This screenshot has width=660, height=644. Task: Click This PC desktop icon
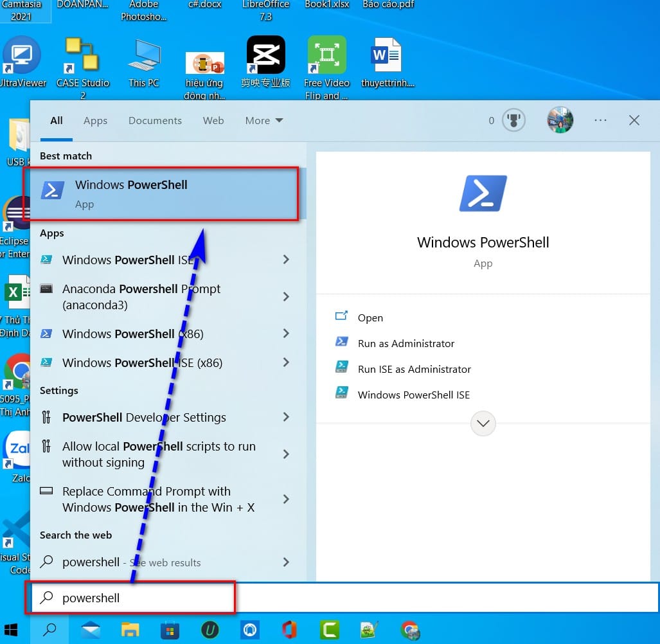[x=144, y=62]
